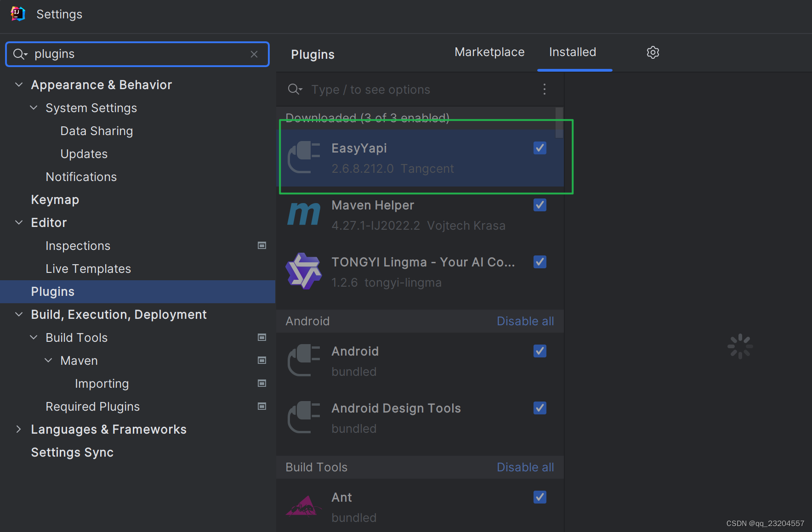Select the Ant plugin name
Viewport: 812px width, 532px height.
point(341,498)
